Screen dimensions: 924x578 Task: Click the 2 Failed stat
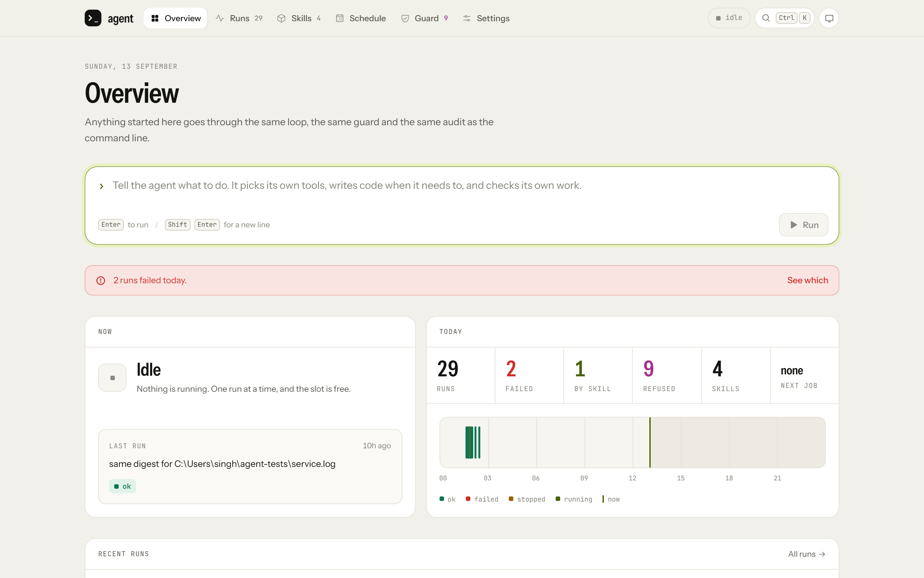[x=529, y=375]
